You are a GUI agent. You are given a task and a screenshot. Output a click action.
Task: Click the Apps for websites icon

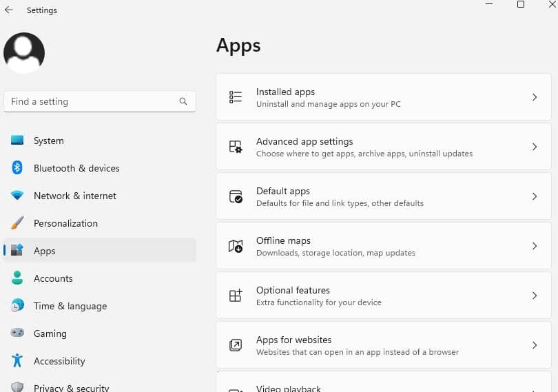(236, 345)
